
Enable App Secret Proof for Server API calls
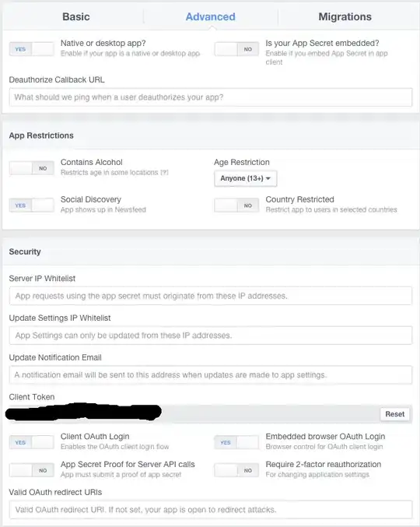[x=32, y=470]
